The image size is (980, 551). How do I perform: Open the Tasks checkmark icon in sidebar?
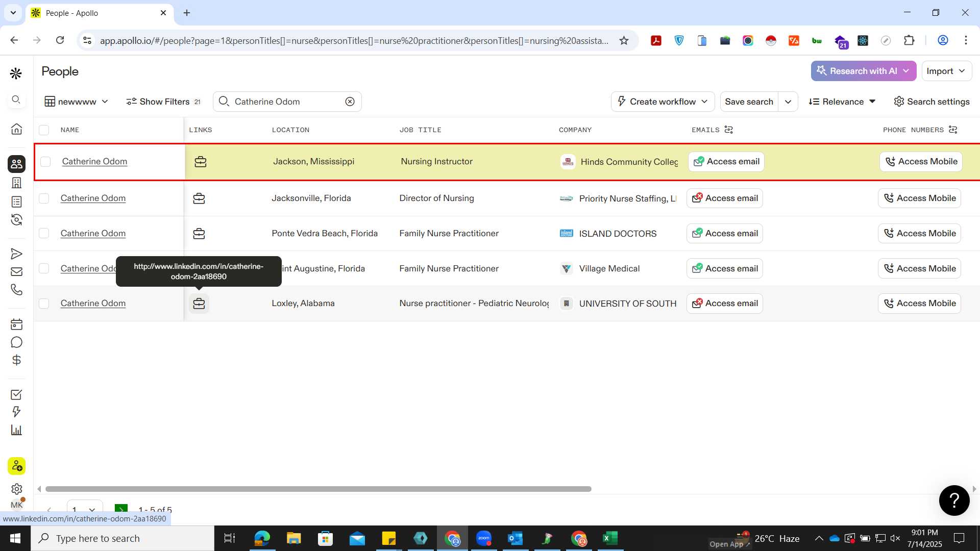click(x=16, y=394)
